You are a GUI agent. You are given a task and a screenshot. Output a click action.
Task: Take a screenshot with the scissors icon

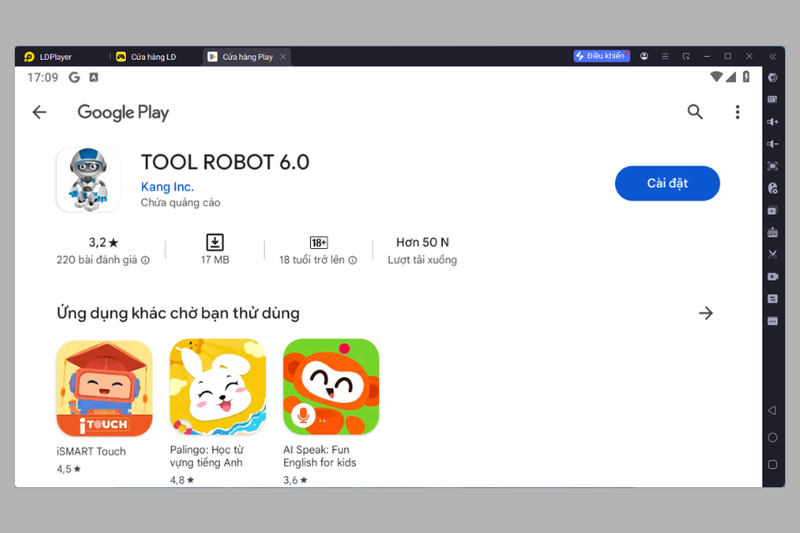point(773,254)
